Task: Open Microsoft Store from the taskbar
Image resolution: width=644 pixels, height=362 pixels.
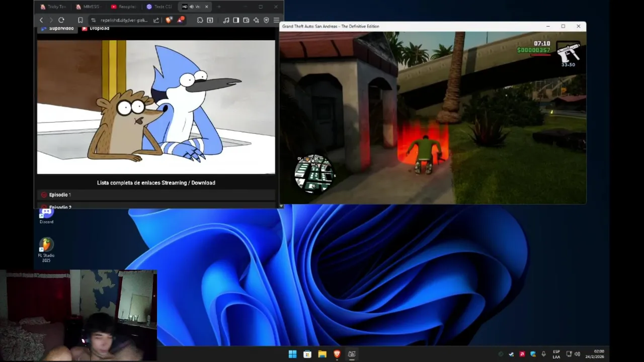Action: pyautogui.click(x=307, y=354)
